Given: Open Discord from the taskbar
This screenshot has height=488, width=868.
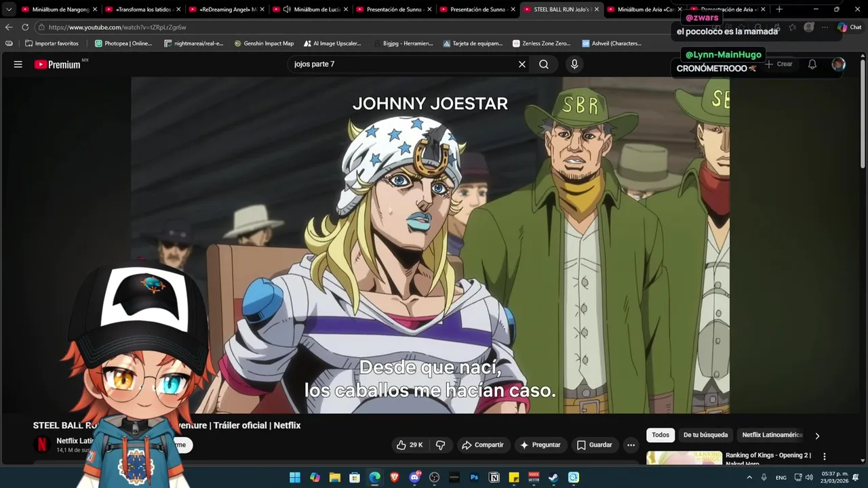Looking at the screenshot, I should pos(414,477).
